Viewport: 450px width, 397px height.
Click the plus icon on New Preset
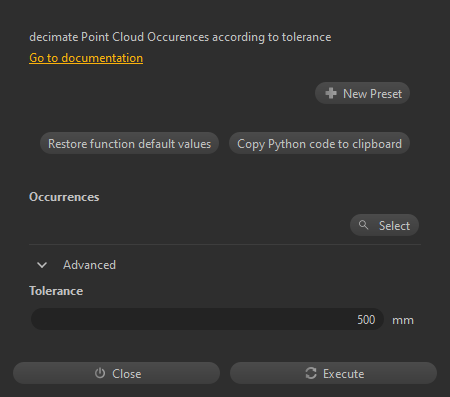(x=331, y=93)
